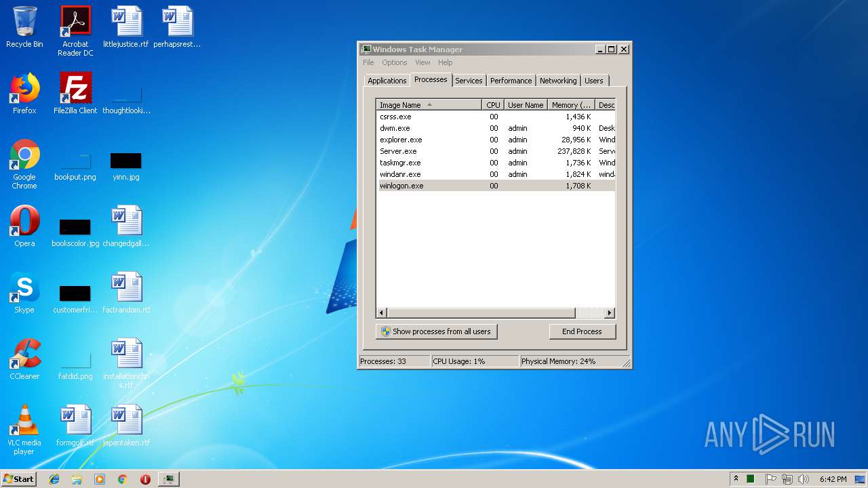Select winlogon.exe process row

coord(496,186)
